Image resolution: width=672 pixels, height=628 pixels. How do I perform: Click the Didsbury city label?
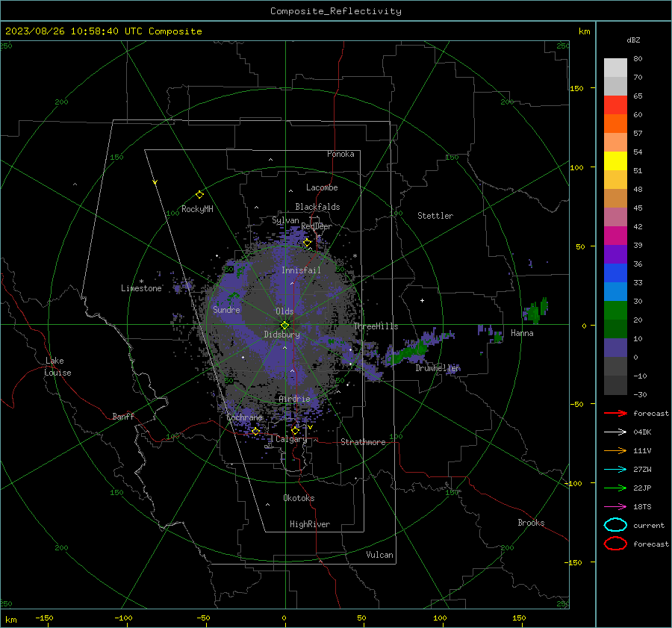point(281,335)
